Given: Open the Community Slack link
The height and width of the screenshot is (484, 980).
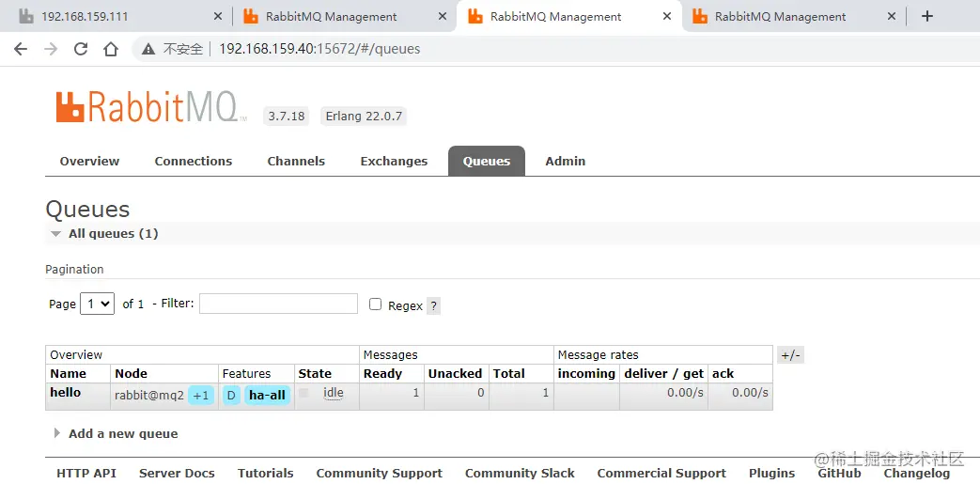Looking at the screenshot, I should 520,474.
